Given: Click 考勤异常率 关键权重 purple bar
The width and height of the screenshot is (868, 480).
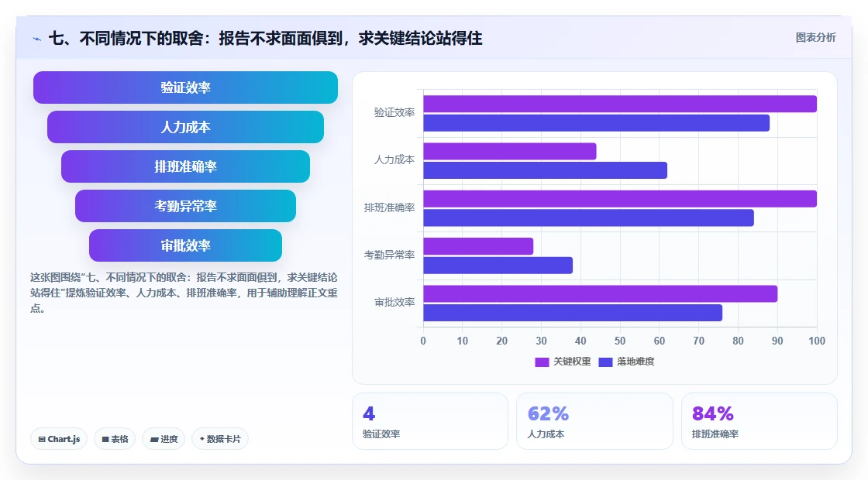Looking at the screenshot, I should coord(478,246).
